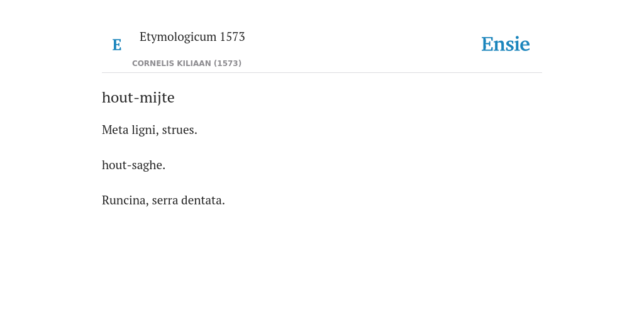Click the Runcina, serra dentata line
This screenshot has width=644, height=322.
[164, 201]
